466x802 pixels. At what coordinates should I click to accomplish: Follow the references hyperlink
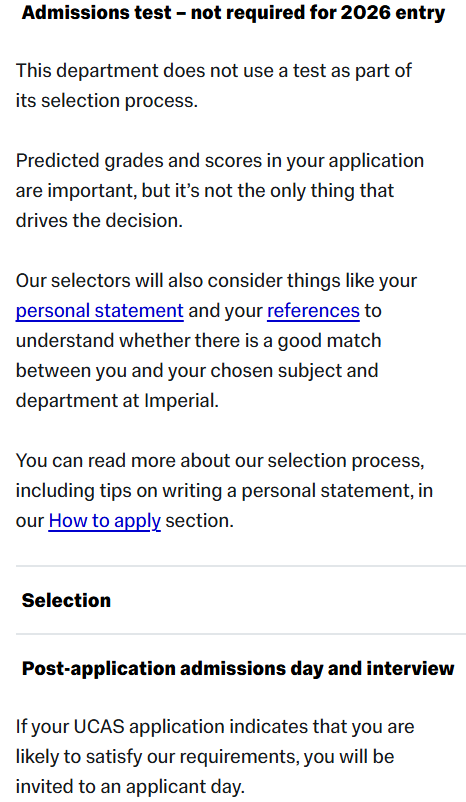[x=314, y=311]
